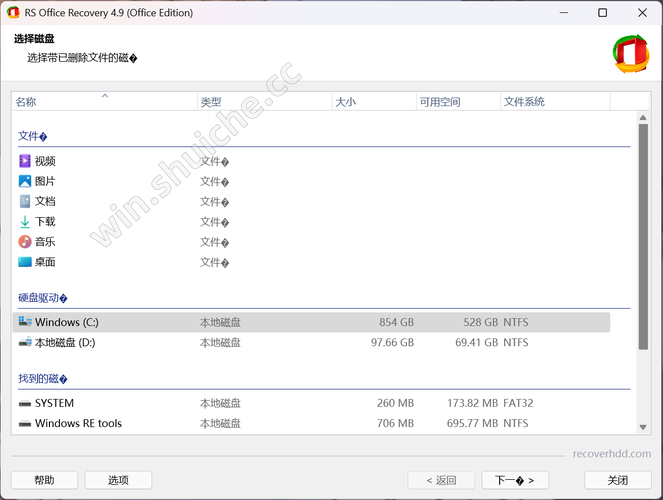
Task: Select the 本地磁盘 (D:) drive name
Action: pos(65,342)
